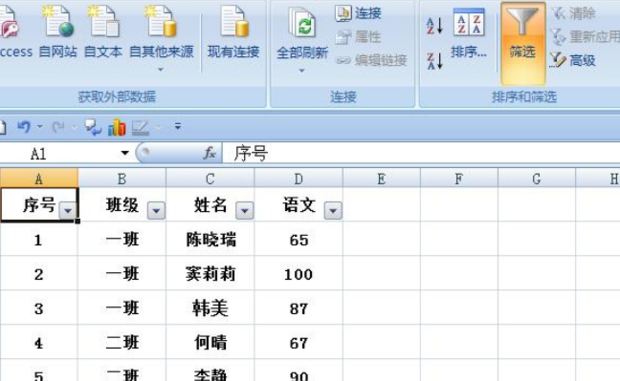Open 自其他来源 other sources menu

pos(161,38)
